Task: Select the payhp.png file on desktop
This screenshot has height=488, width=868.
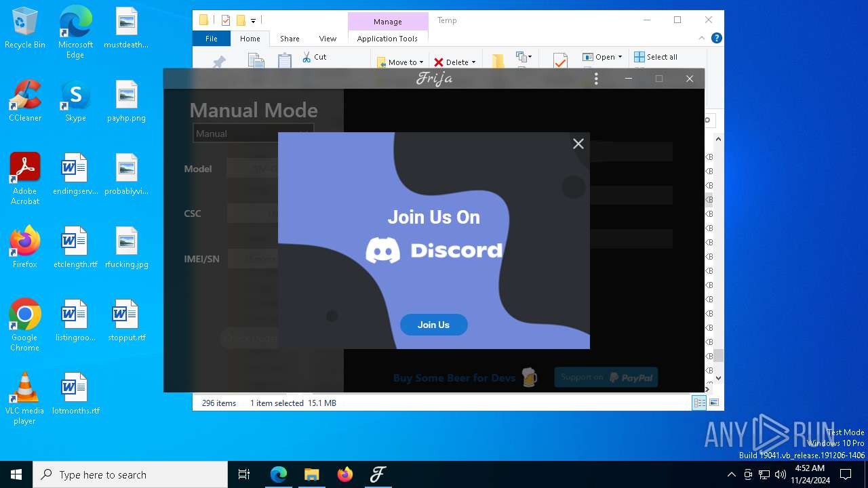Action: coord(126,102)
